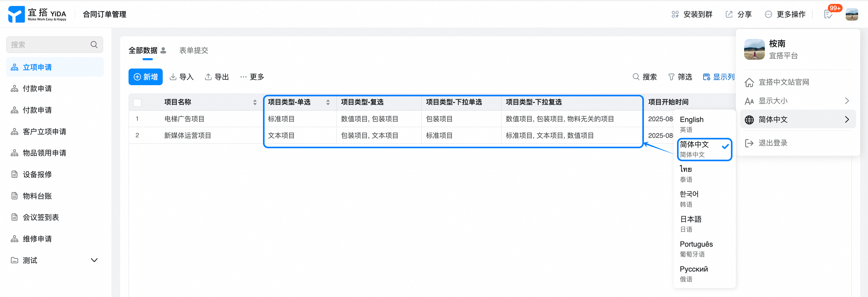Sort by the 项目名称 column arrows
This screenshot has width=868, height=297.
click(255, 102)
